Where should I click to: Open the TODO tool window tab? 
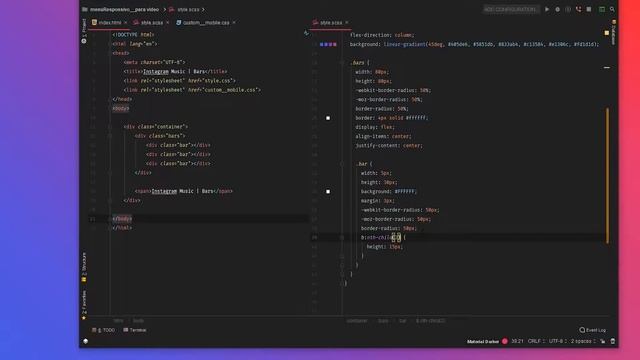[x=103, y=330]
